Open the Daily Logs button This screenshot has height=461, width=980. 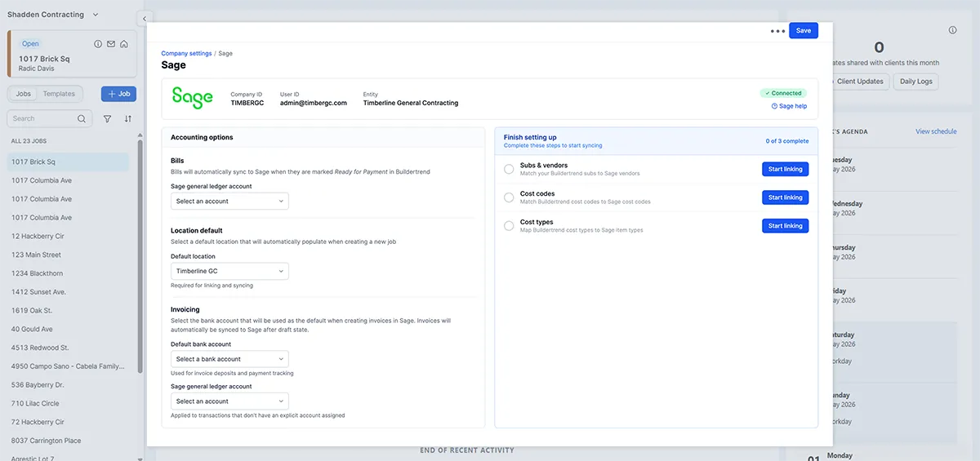coord(915,82)
